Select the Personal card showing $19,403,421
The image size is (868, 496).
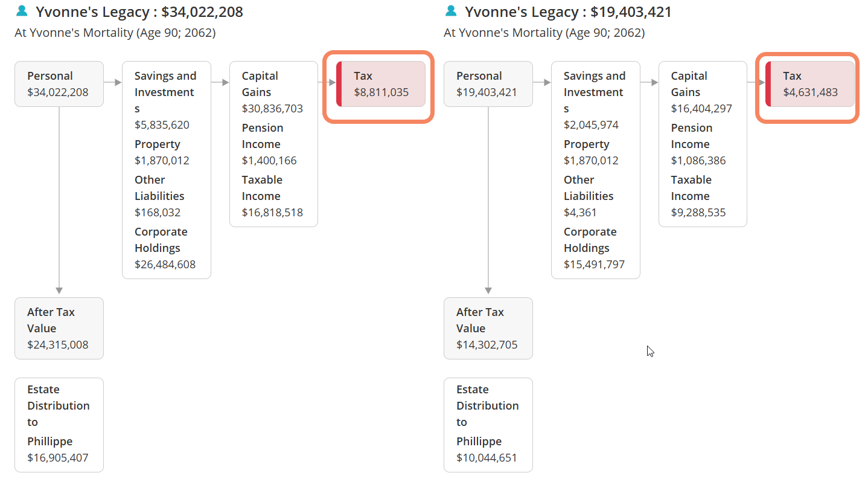pyautogui.click(x=488, y=84)
